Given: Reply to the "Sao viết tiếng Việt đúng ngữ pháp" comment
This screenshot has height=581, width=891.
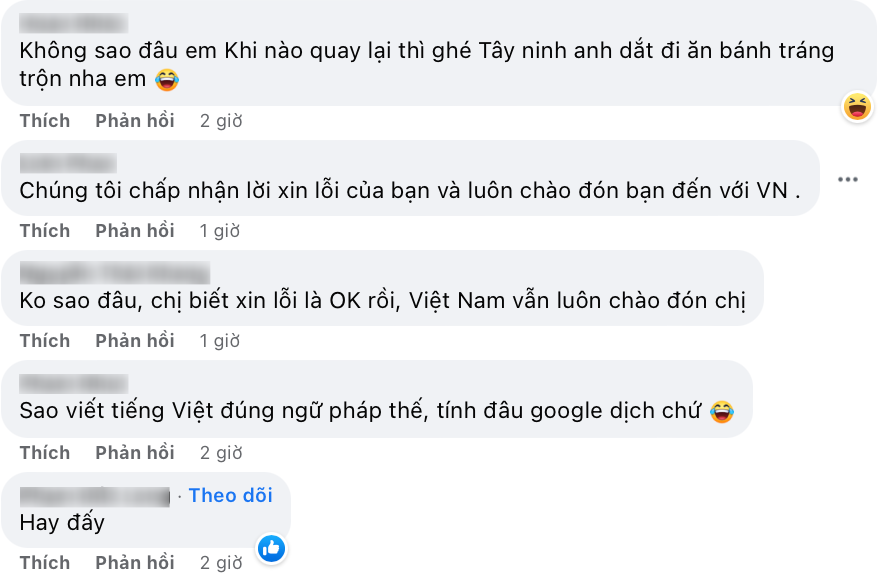Looking at the screenshot, I should pos(135,453).
